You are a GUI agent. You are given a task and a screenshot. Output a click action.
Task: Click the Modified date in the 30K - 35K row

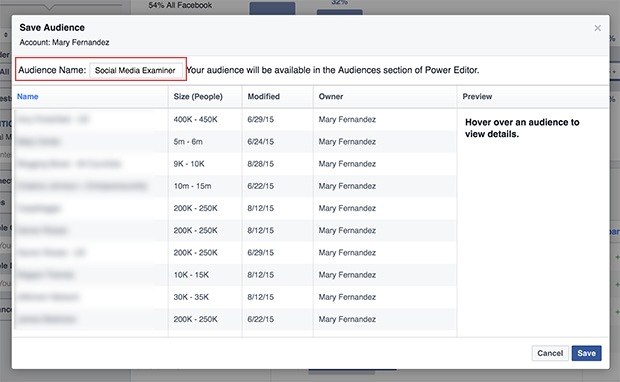tap(261, 297)
